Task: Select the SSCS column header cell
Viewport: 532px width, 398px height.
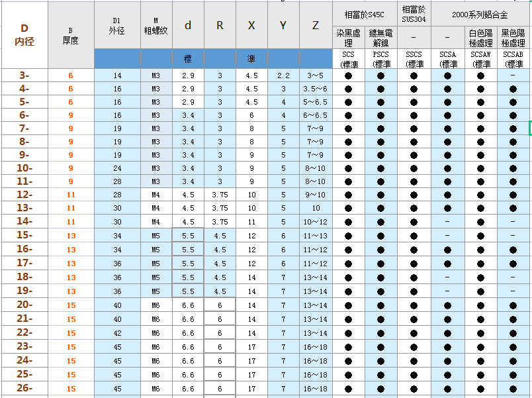Action: pos(414,59)
